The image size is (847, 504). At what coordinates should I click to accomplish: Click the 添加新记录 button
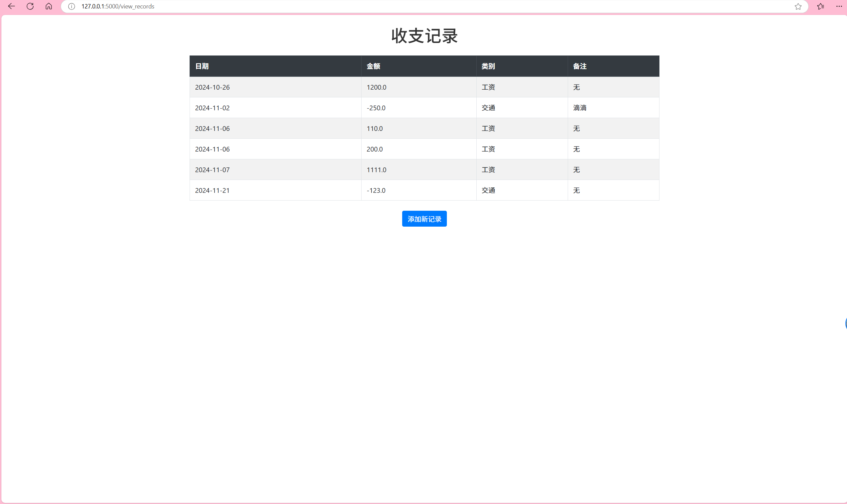[424, 219]
